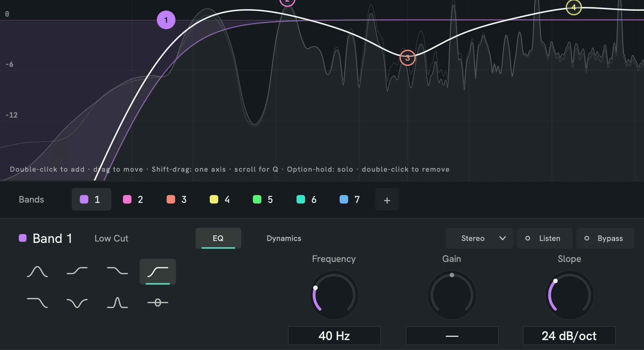The image size is (644, 350).
Task: Click the empty Gain value field
Action: coord(452,336)
